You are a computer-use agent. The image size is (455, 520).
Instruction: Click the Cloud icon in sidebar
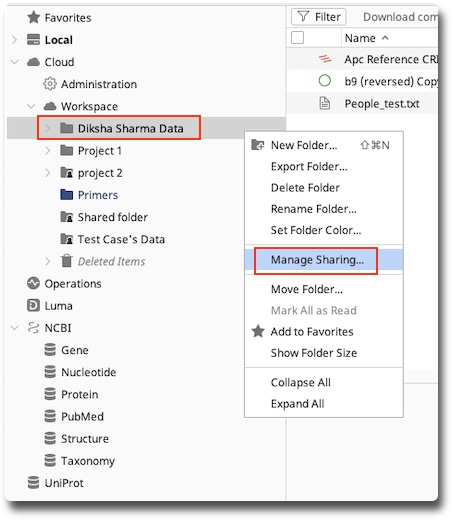click(x=33, y=62)
